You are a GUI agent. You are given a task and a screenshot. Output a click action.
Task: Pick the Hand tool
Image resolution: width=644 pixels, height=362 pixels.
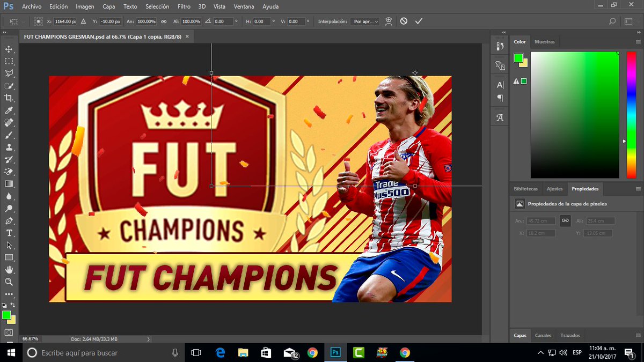click(9, 269)
